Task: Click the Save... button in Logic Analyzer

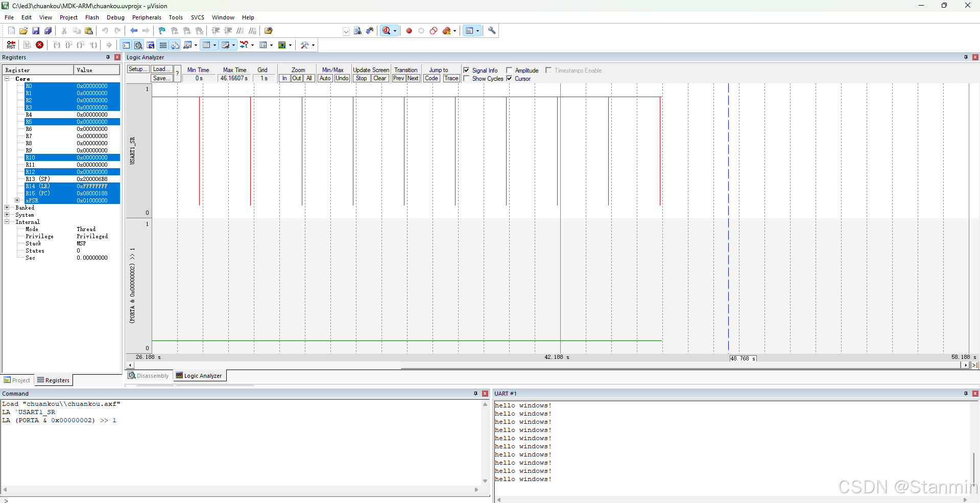Action: pos(162,78)
